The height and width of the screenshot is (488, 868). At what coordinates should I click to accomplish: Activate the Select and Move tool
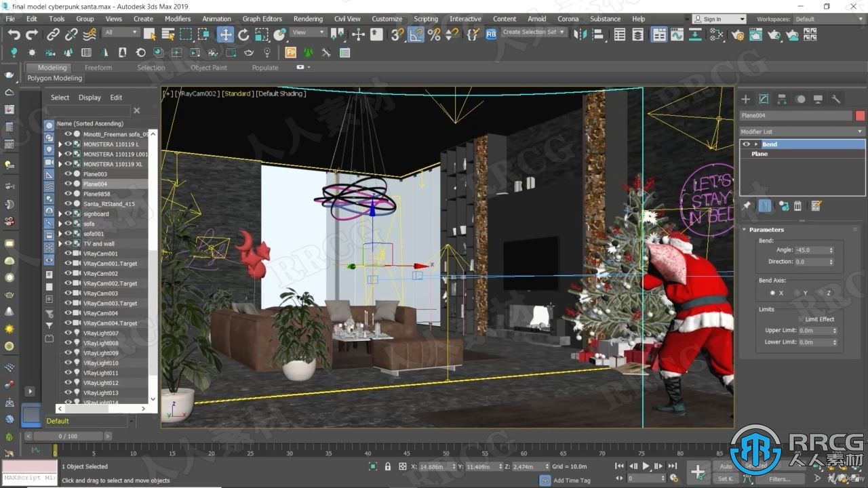click(225, 34)
